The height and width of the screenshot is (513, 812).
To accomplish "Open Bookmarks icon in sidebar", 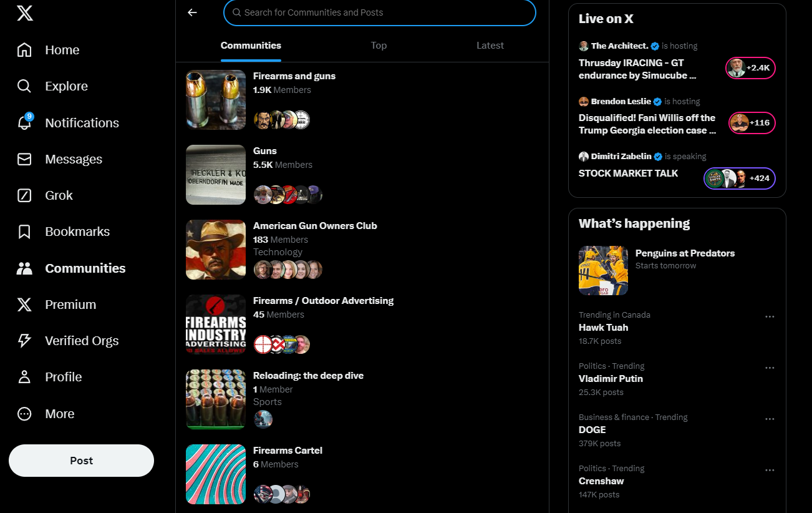I will (24, 232).
